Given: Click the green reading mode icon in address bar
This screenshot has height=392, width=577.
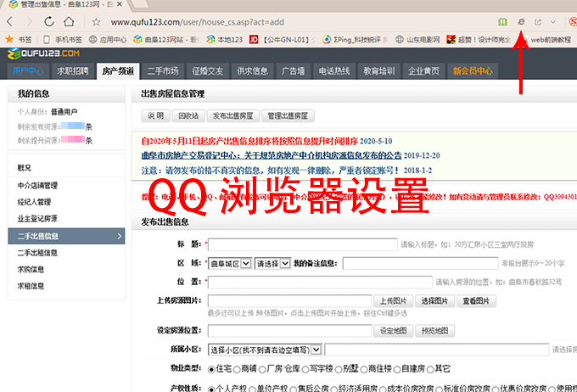Looking at the screenshot, I should (502, 20).
